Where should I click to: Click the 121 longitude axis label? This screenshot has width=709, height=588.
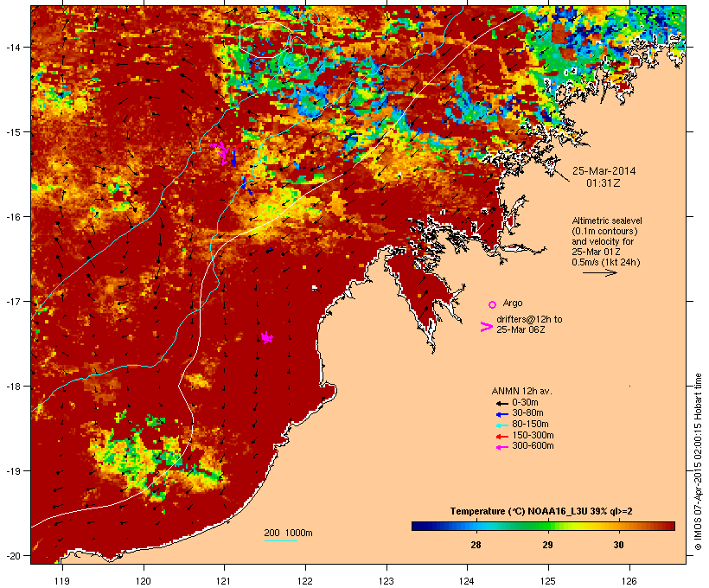224,581
